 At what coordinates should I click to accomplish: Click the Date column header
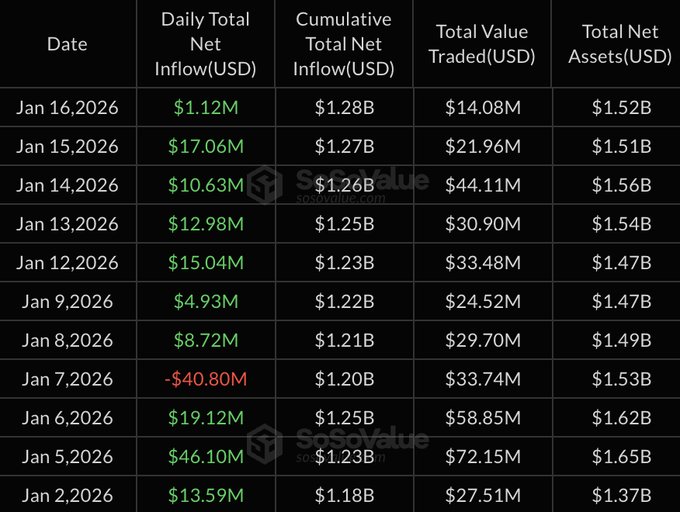(67, 44)
